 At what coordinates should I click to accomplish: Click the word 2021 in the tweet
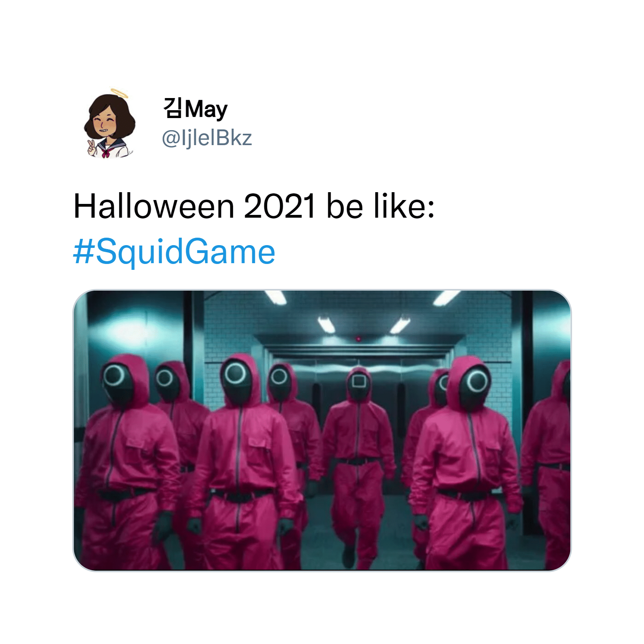tap(280, 206)
